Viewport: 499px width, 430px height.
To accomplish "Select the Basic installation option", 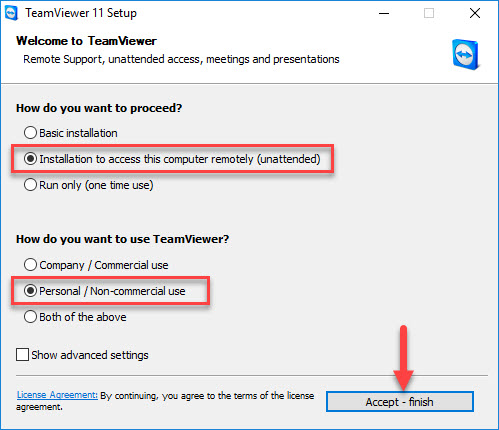I will point(71,133).
